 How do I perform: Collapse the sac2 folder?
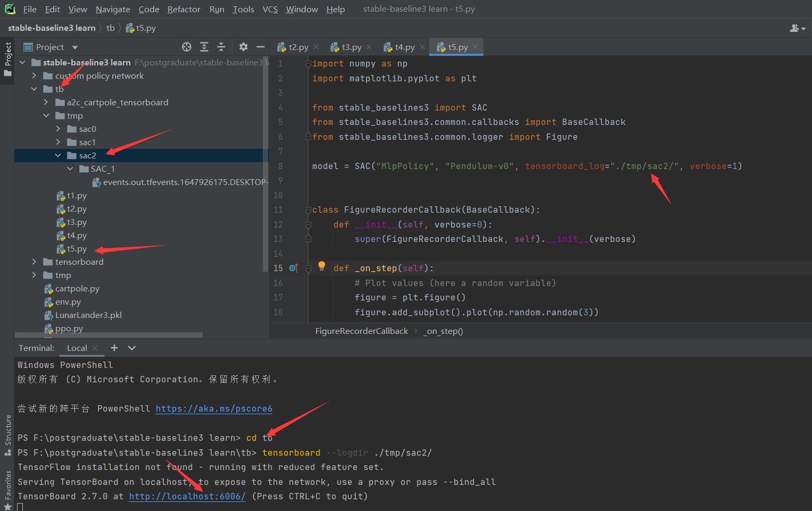click(58, 155)
